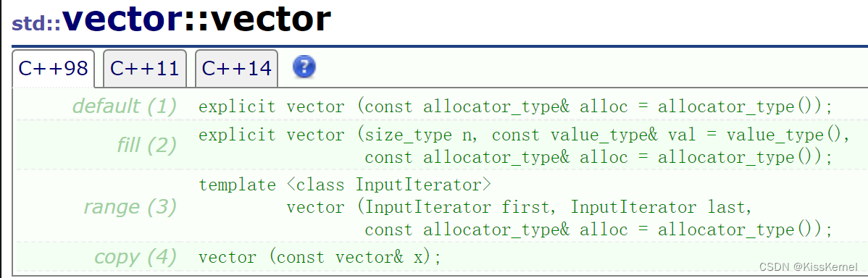Select the copy (4) row label
This screenshot has height=278, width=868.
pyautogui.click(x=135, y=256)
